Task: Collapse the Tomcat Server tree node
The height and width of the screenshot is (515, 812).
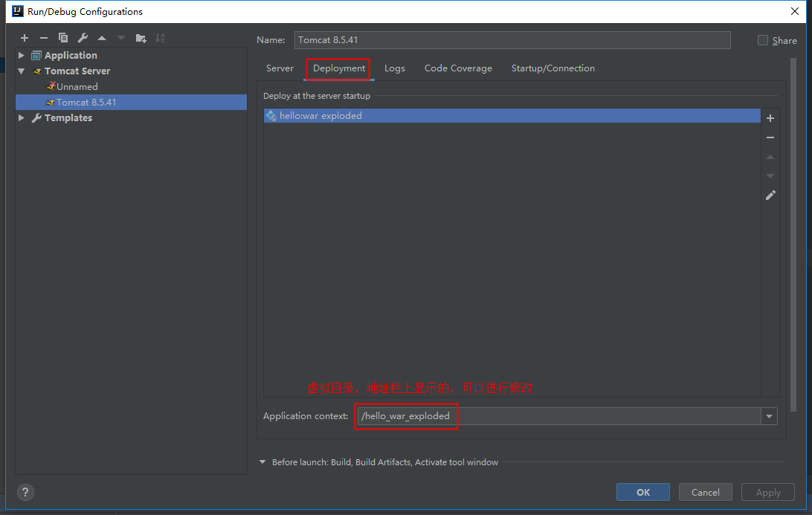Action: (22, 71)
